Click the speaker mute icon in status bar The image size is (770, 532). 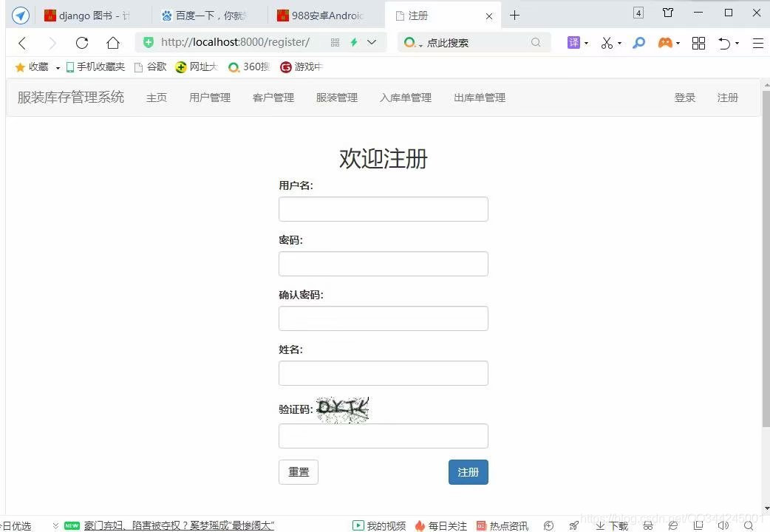tap(723, 525)
